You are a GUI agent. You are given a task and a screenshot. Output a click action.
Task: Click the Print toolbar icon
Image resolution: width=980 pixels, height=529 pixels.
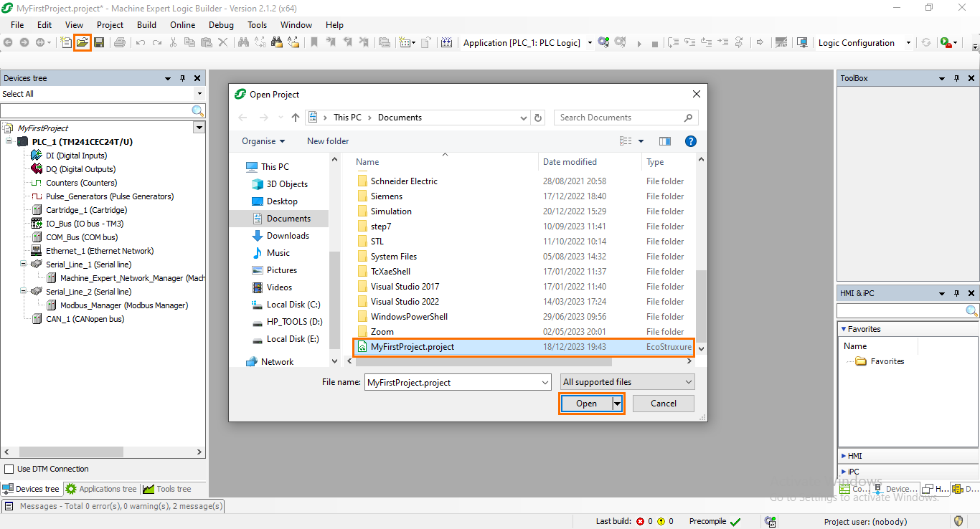click(120, 42)
